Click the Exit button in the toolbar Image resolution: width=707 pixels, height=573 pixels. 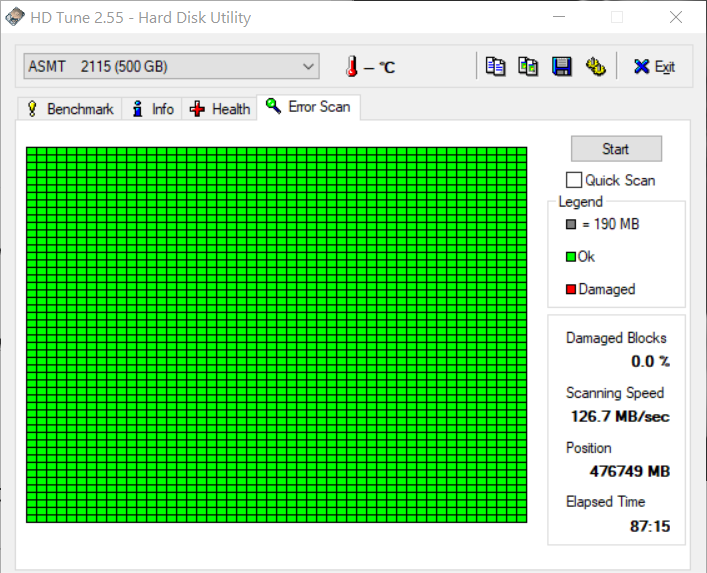[654, 66]
